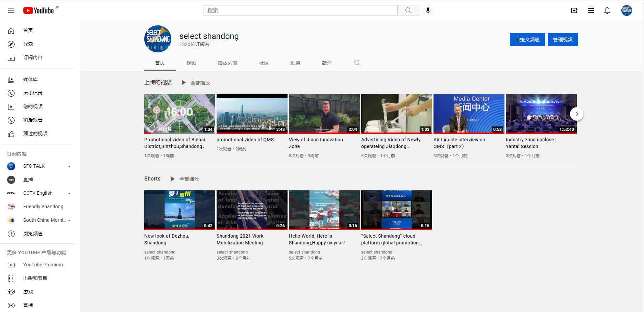Play all Shorts 全部播放
644x312 pixels.
(185, 179)
